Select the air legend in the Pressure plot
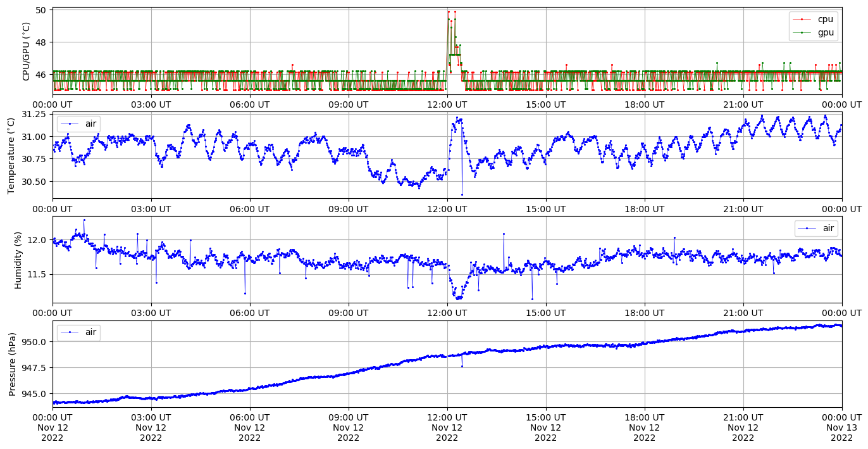The height and width of the screenshot is (449, 868). coord(78,332)
